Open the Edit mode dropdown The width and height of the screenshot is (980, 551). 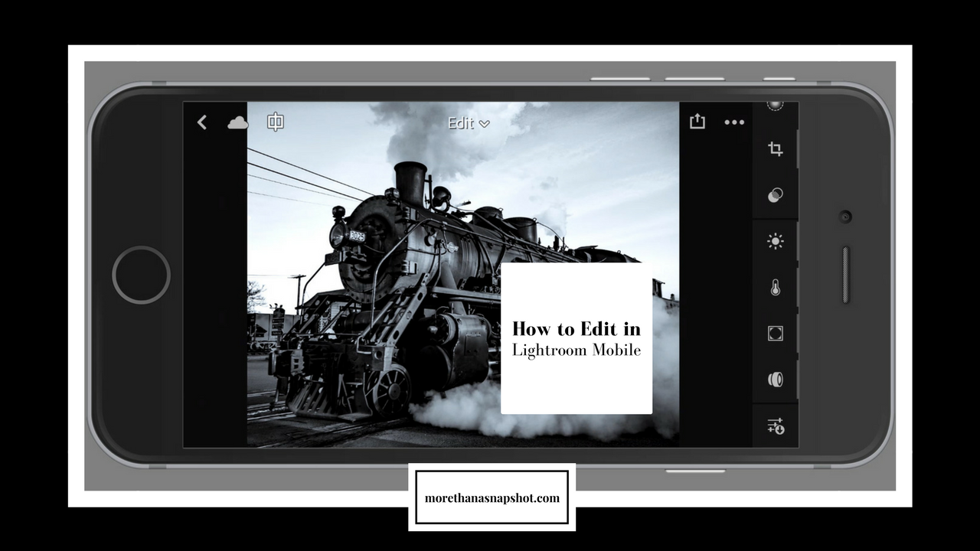[x=469, y=123]
